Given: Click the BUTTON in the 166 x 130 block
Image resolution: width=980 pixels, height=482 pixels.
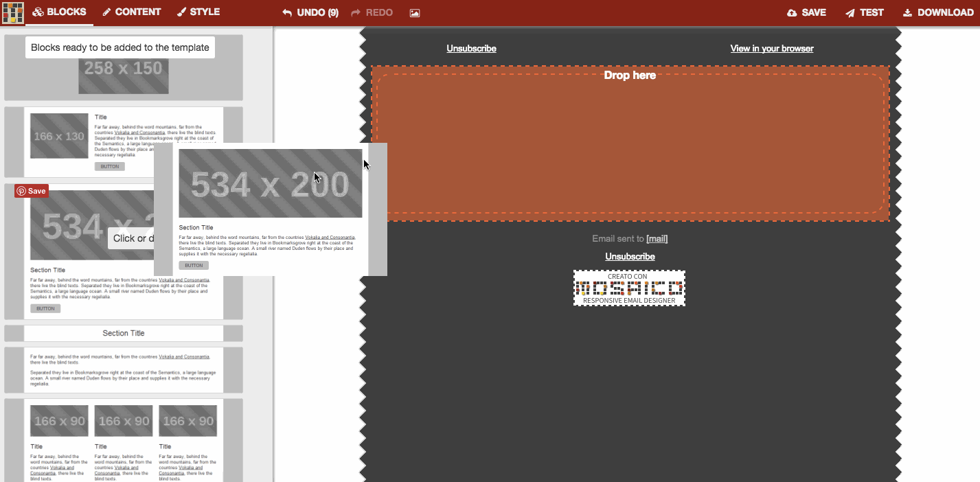Looking at the screenshot, I should [x=110, y=167].
